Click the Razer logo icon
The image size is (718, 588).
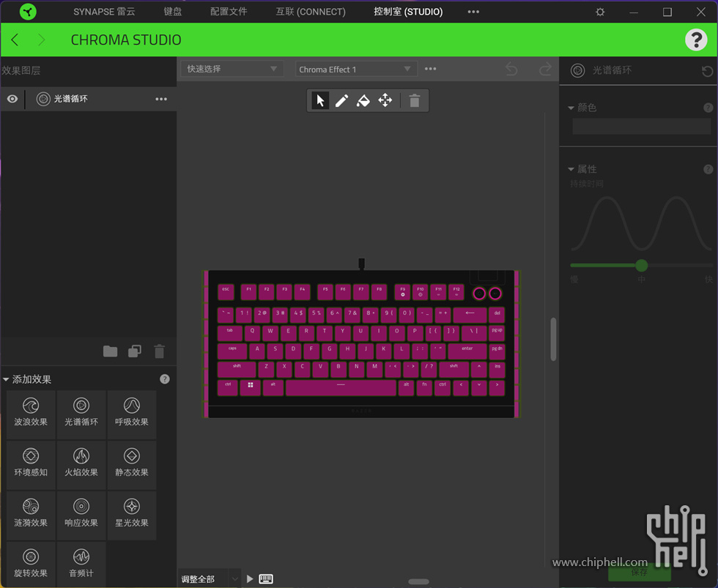point(28,12)
